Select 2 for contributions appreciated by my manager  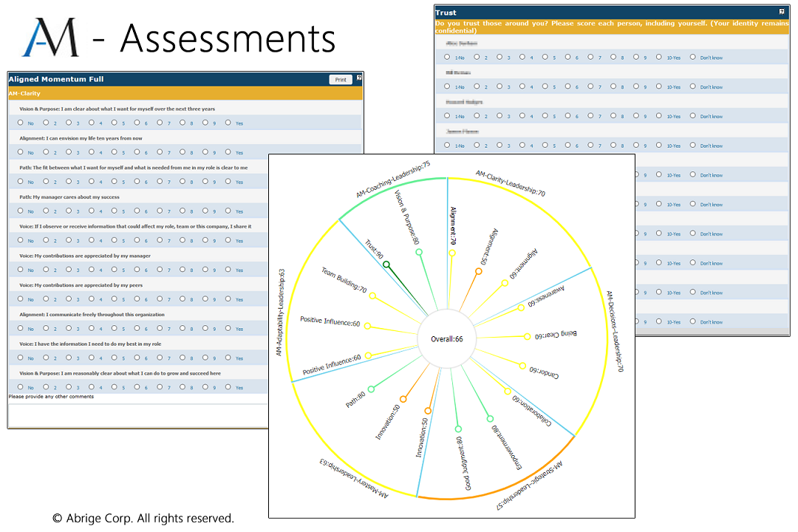click(46, 269)
